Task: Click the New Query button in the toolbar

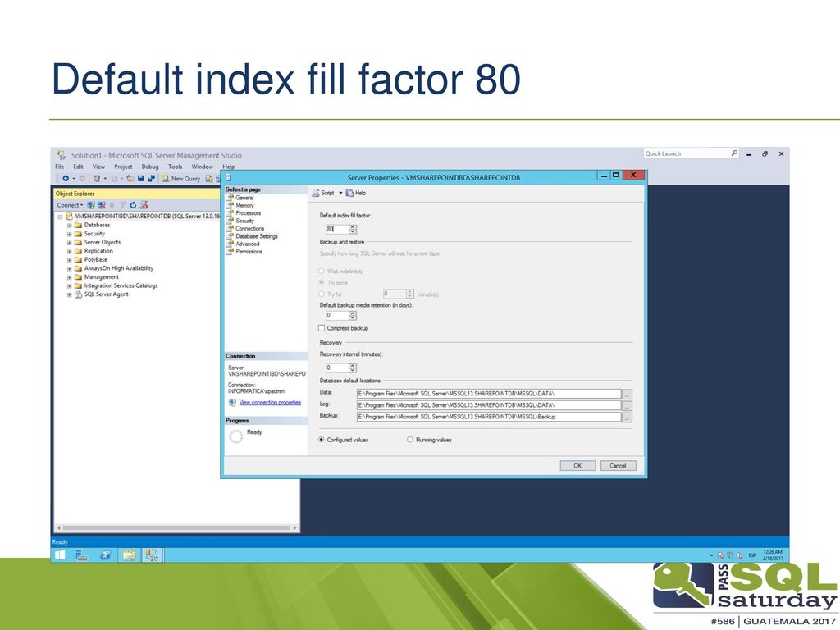Action: 180,178
